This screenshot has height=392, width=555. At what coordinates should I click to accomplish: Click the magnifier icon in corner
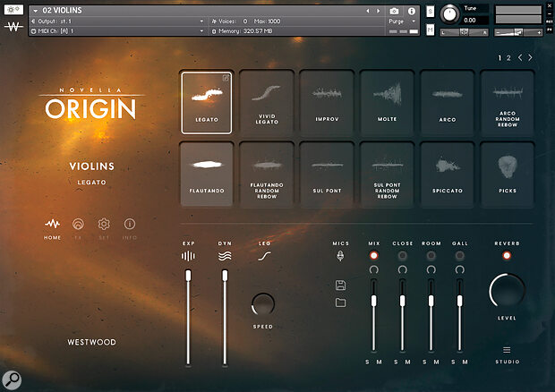click(x=12, y=380)
